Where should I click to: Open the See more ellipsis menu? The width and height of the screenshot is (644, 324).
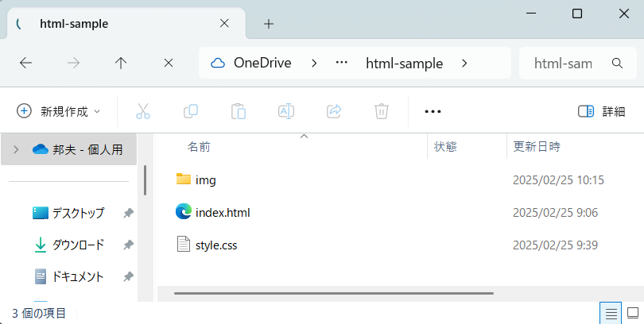433,111
